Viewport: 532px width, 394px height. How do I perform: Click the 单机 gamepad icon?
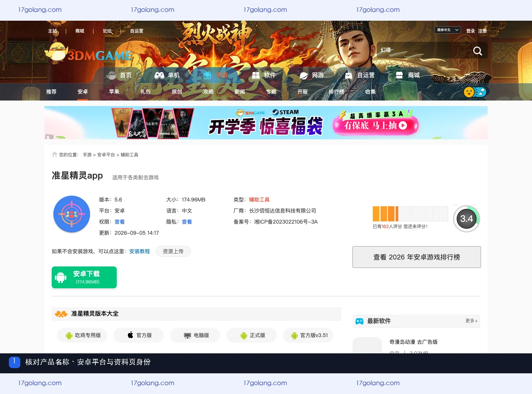(159, 75)
